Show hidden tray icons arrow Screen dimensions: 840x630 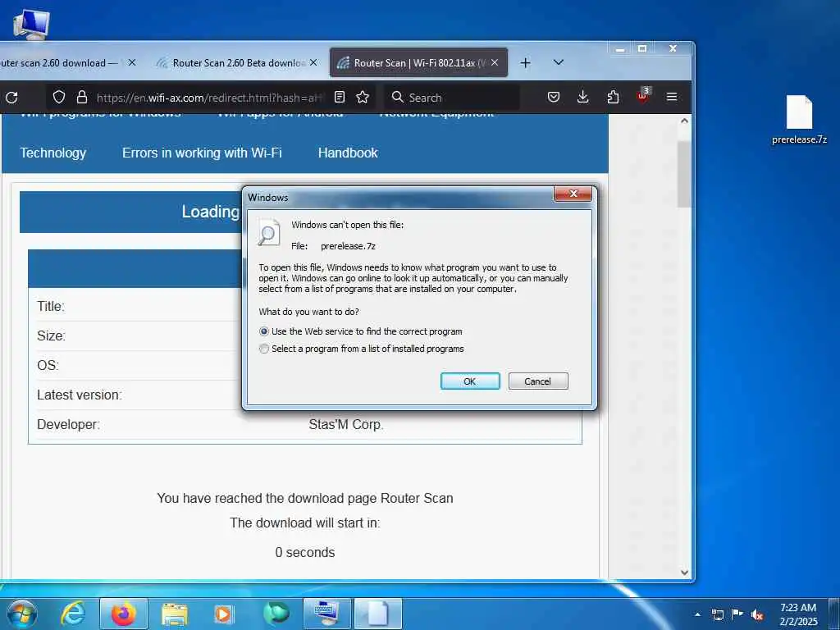click(x=697, y=614)
